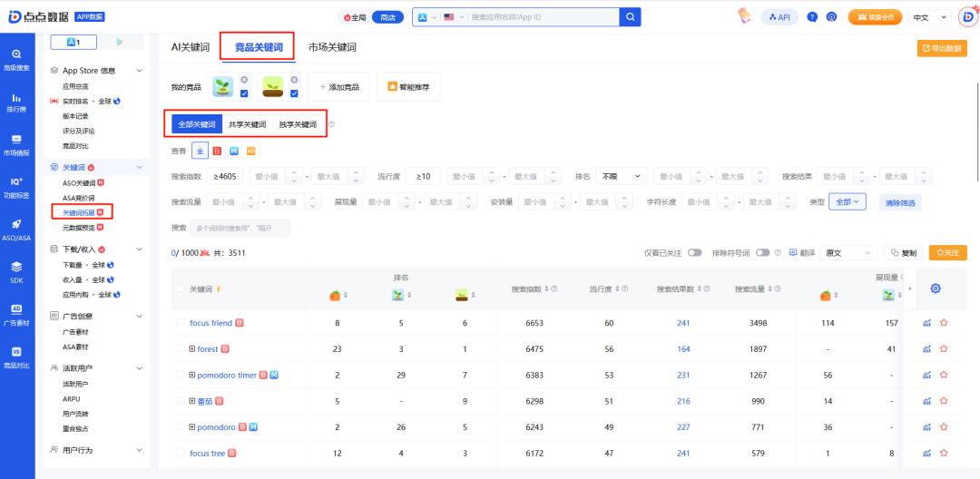Open the 翻译 原文 dropdown
Viewport: 980px width, 479px height.
(x=848, y=253)
